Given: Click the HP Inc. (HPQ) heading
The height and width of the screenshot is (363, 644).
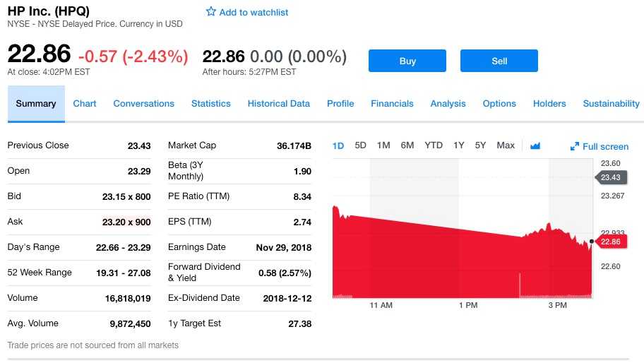Looking at the screenshot, I should coord(49,11).
